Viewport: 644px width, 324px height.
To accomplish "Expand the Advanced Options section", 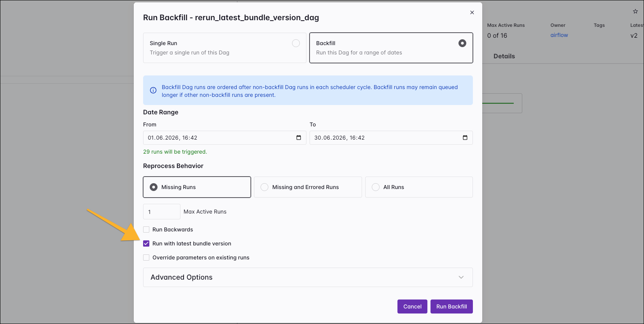I will 308,277.
